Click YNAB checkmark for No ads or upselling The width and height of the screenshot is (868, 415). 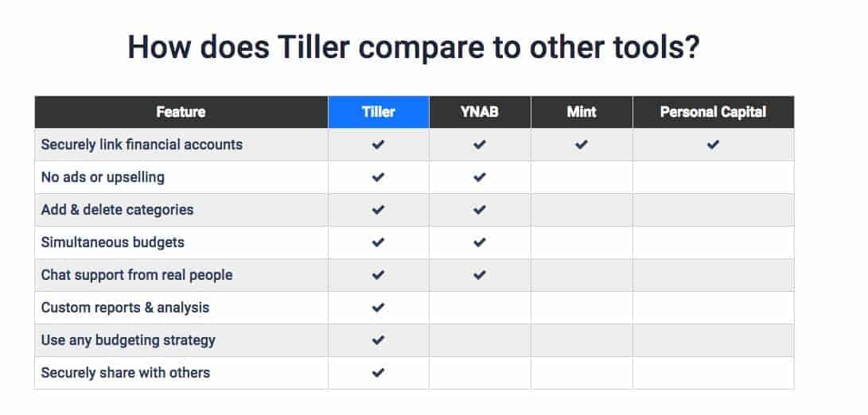pyautogui.click(x=480, y=177)
